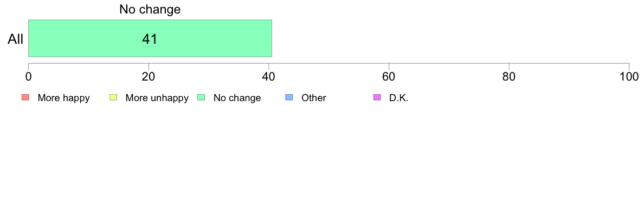This screenshot has width=644, height=199.
Task: Click the No change title above bar
Action: click(150, 9)
